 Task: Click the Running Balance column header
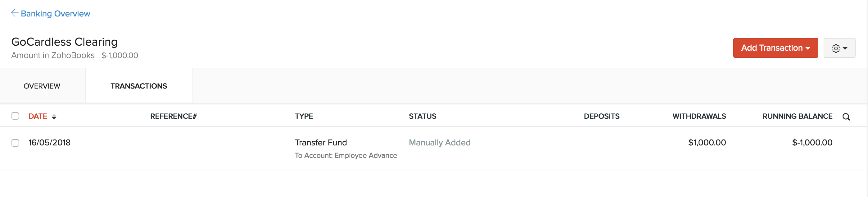point(797,117)
